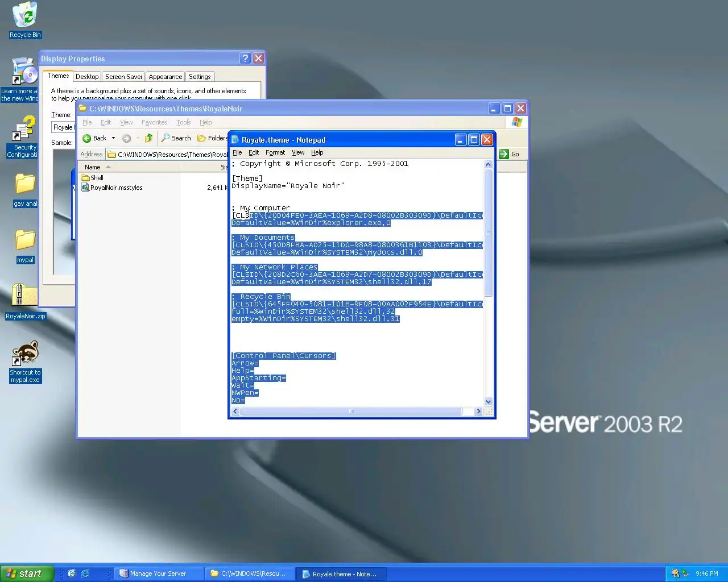Open the Start menu
This screenshot has height=582, width=728.
(27, 573)
